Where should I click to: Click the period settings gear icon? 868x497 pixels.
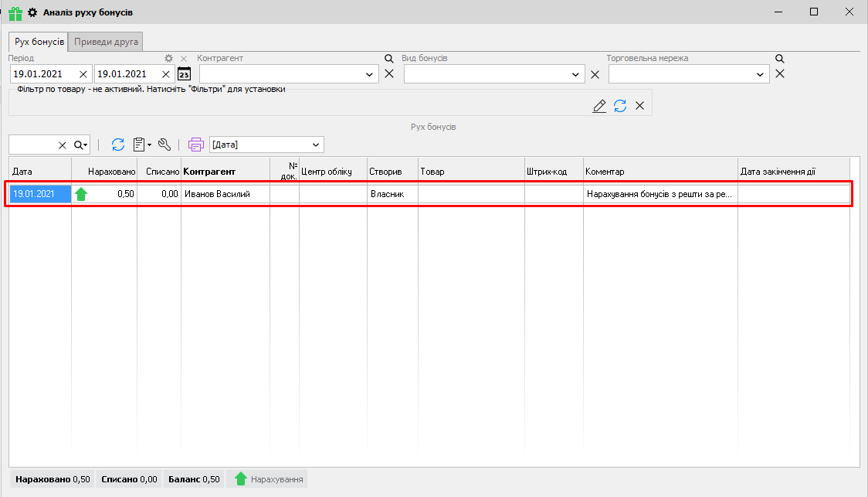[169, 59]
